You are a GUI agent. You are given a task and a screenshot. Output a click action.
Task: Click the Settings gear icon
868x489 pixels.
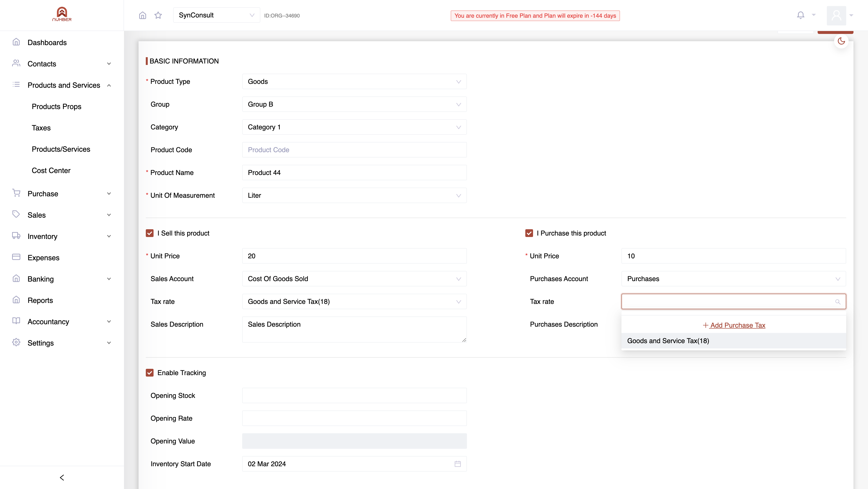pos(16,342)
